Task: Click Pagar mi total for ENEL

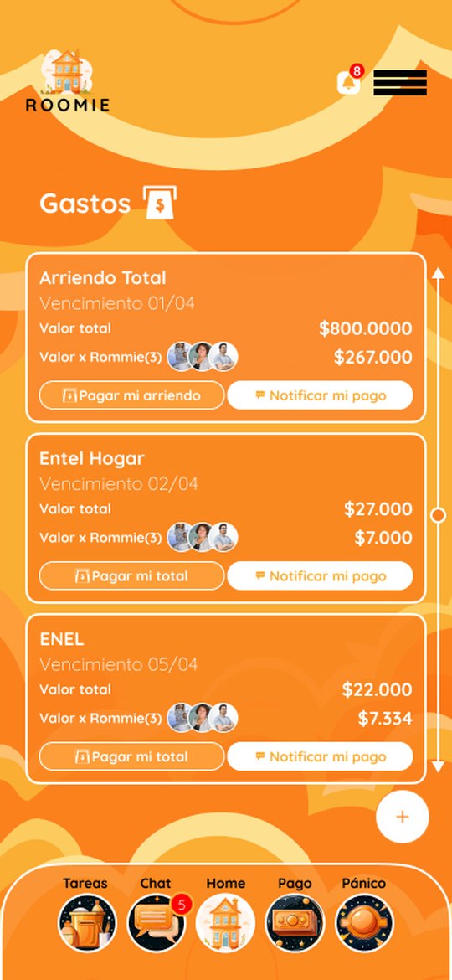Action: [131, 756]
